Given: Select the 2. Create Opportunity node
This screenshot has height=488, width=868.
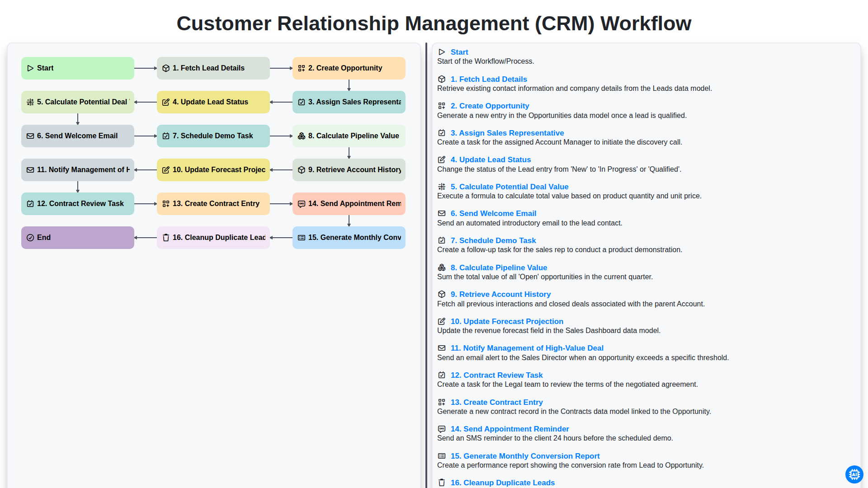Looking at the screenshot, I should tap(349, 68).
